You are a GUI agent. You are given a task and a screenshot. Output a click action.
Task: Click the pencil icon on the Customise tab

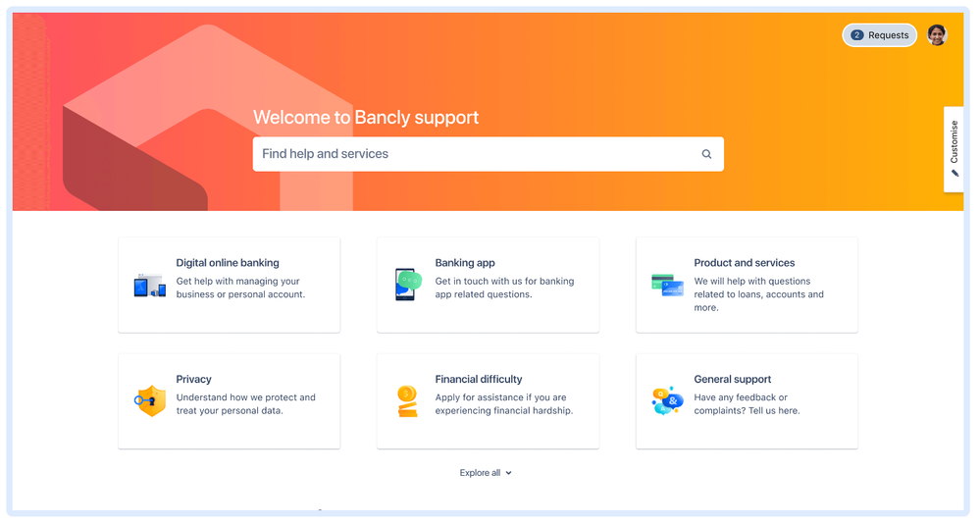[954, 174]
